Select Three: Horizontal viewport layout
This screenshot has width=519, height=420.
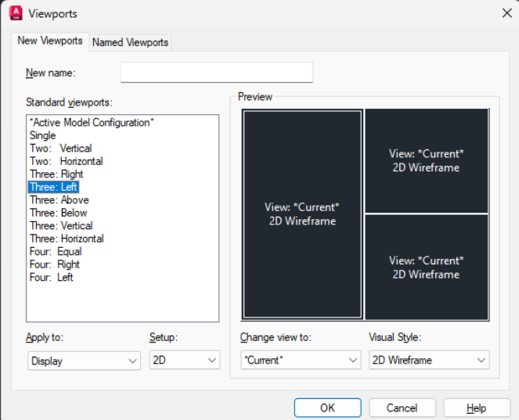click(x=67, y=239)
